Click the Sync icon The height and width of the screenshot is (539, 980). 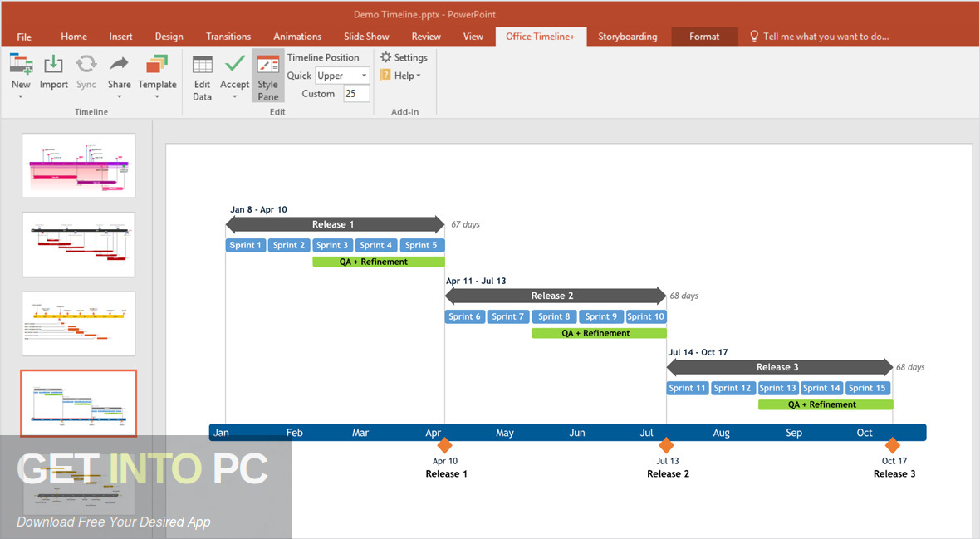(x=86, y=64)
